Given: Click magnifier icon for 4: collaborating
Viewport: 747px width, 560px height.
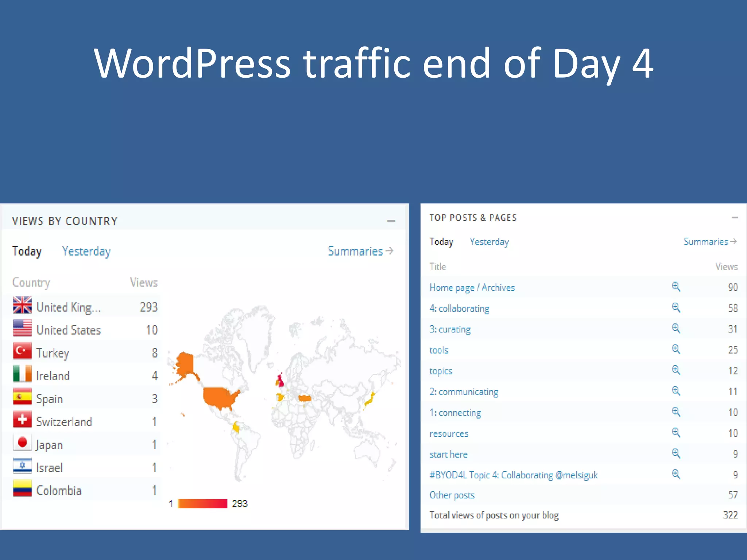Looking at the screenshot, I should (676, 308).
